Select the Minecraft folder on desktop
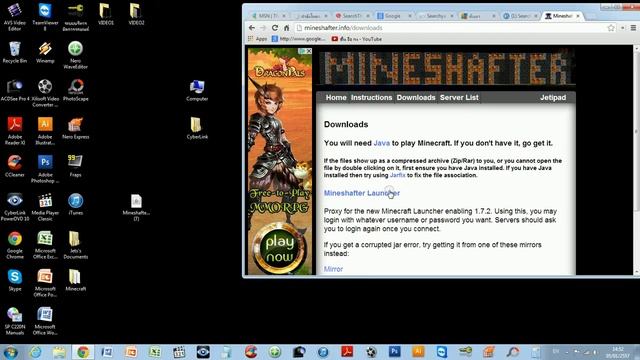The width and height of the screenshot is (640, 360). coord(76,280)
